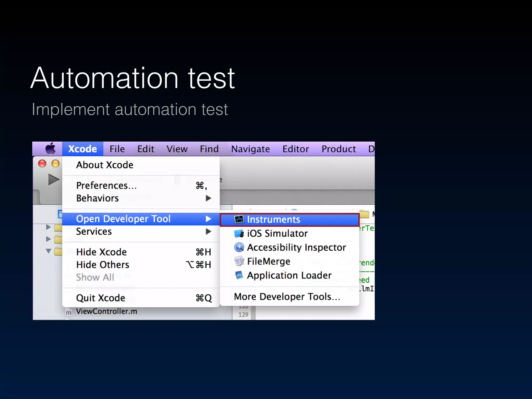The height and width of the screenshot is (399, 532).
Task: Expand the Behaviors submenu
Action: [x=141, y=198]
